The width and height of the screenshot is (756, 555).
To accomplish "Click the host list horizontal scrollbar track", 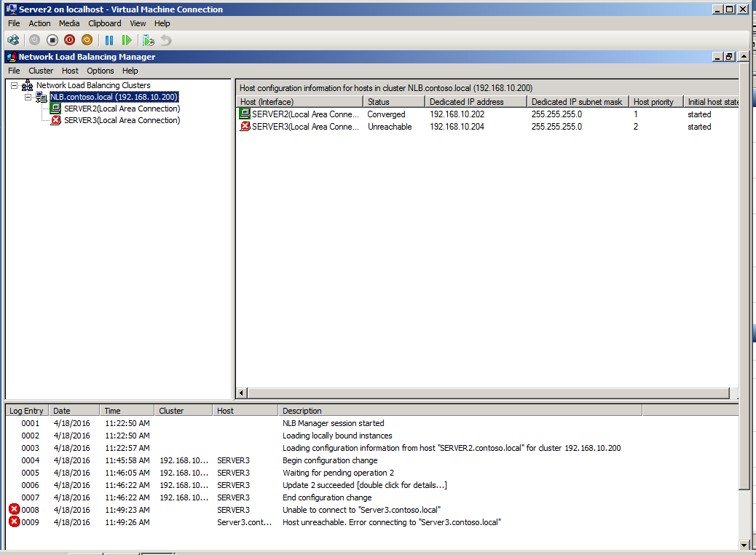I will [x=488, y=393].
